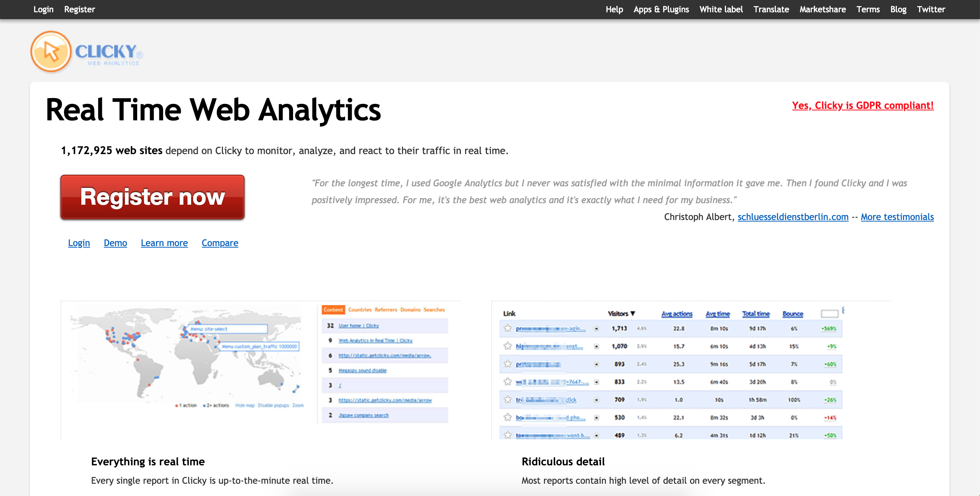Click the red Register now button
980x496 pixels.
tap(152, 197)
